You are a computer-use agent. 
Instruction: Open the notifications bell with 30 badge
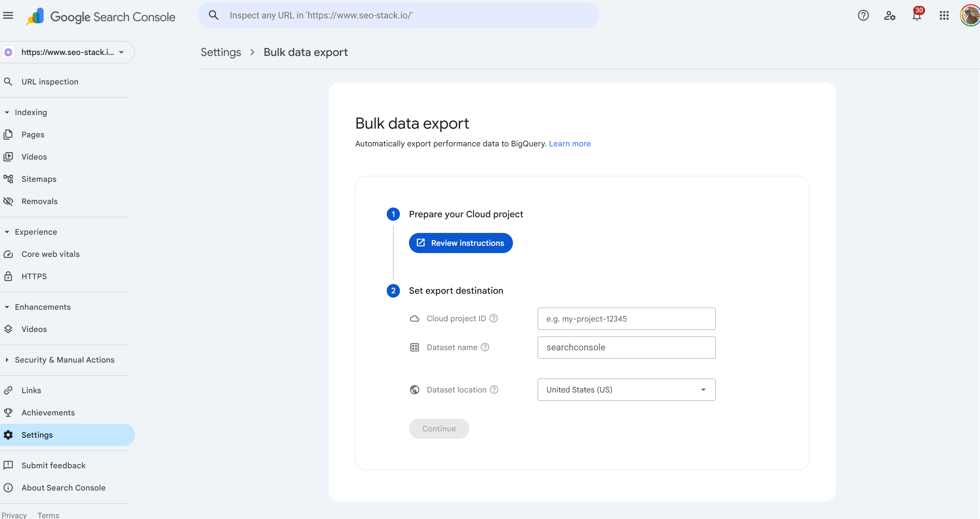point(916,16)
